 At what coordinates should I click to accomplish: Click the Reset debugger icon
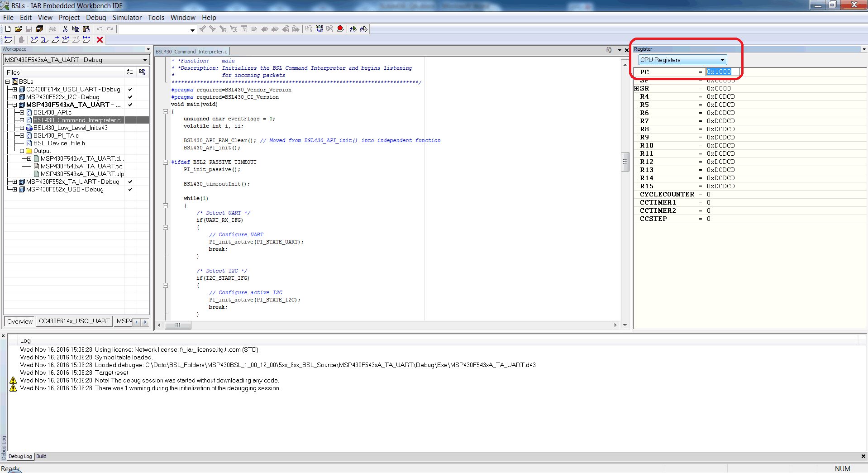click(x=8, y=40)
